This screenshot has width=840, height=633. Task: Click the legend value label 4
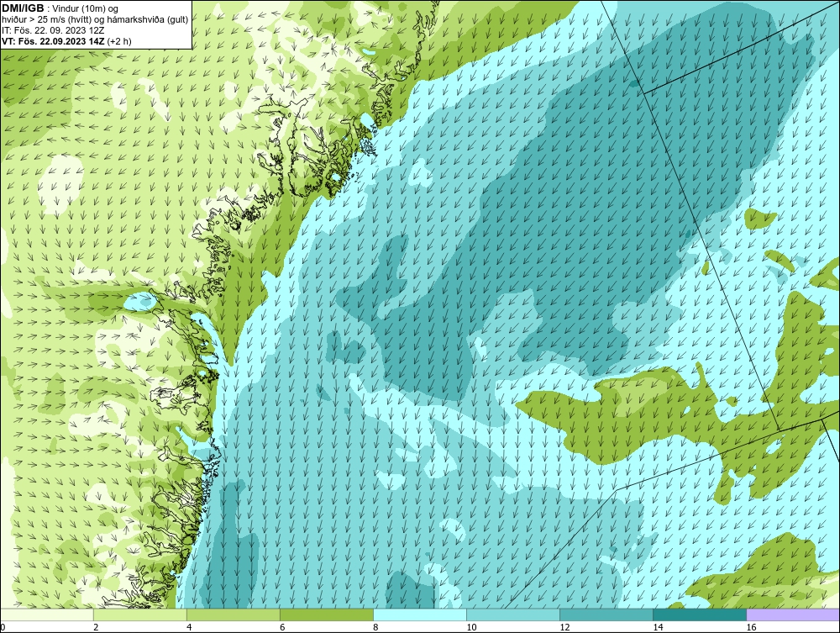tap(189, 628)
